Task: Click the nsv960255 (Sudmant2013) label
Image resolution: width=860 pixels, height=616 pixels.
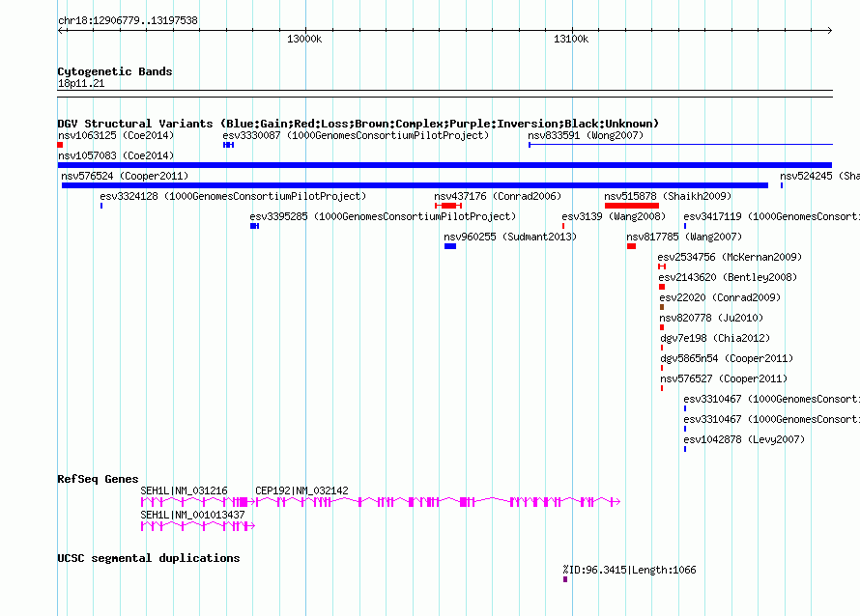Action: pyautogui.click(x=510, y=237)
